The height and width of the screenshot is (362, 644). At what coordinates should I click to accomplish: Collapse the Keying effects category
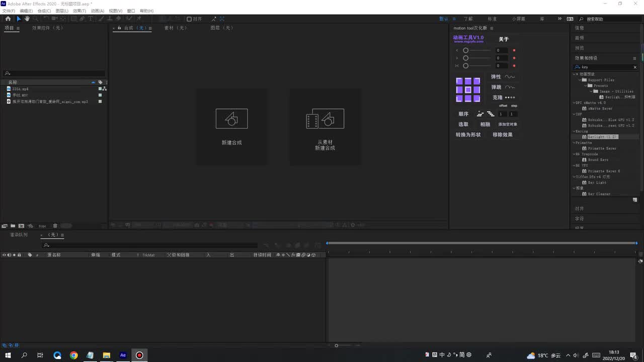pos(574,131)
